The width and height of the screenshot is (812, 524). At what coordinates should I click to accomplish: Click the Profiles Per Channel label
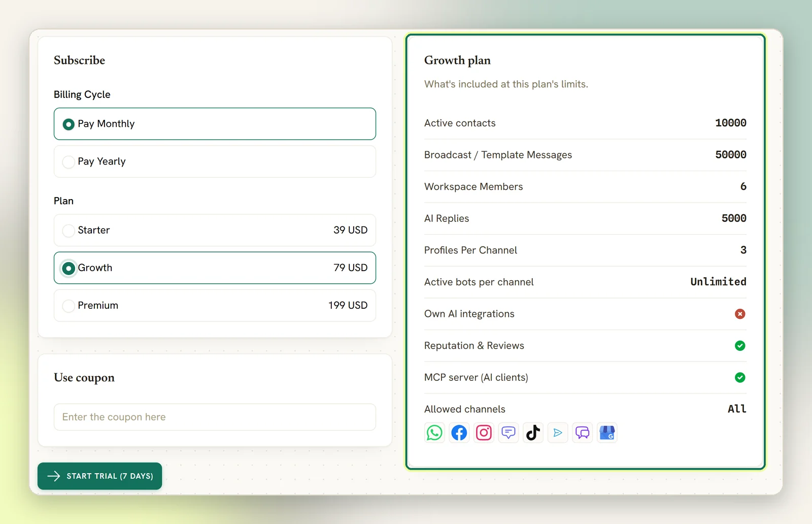point(471,250)
